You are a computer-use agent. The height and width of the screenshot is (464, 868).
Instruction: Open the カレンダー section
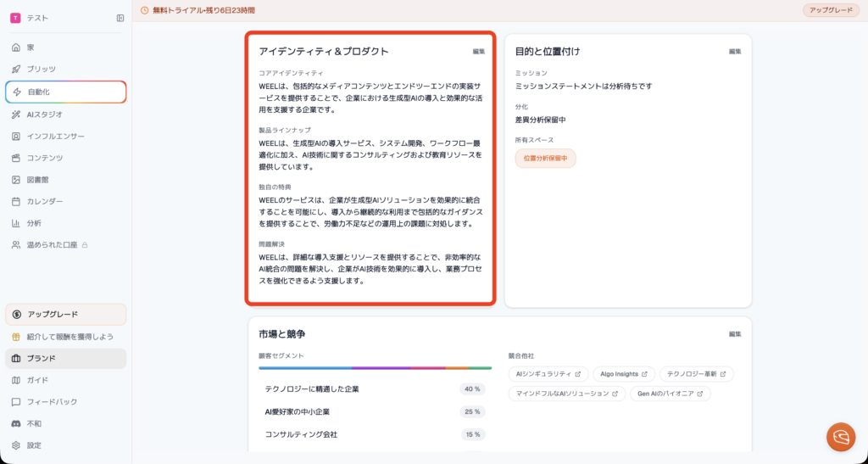pos(66,202)
